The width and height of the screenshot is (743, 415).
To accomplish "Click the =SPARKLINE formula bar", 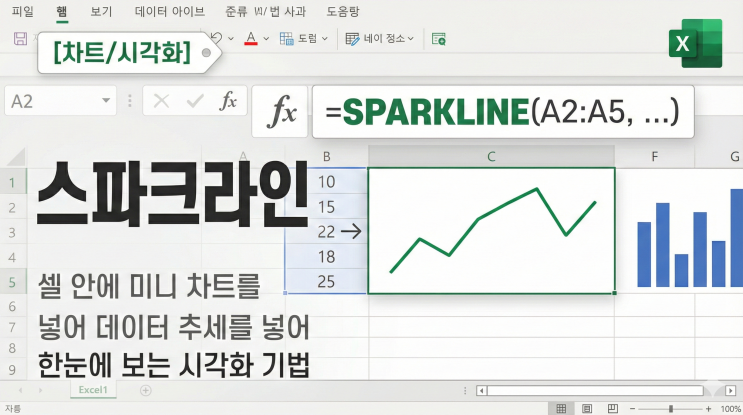I will point(503,112).
